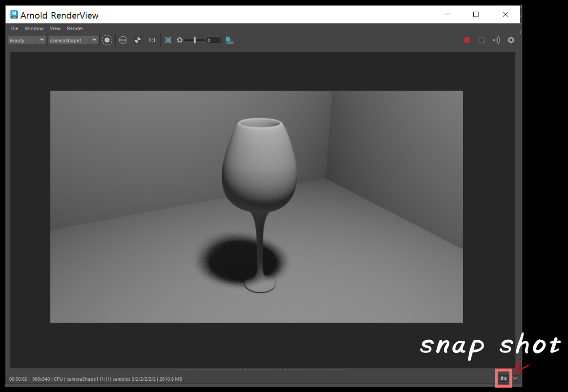This screenshot has height=392, width=568.
Task: Click the status text '2610.8 MB'
Action: click(170, 379)
